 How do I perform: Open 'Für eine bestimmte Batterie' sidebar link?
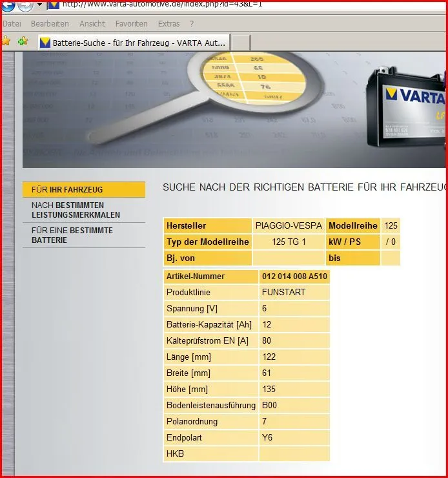click(x=72, y=235)
